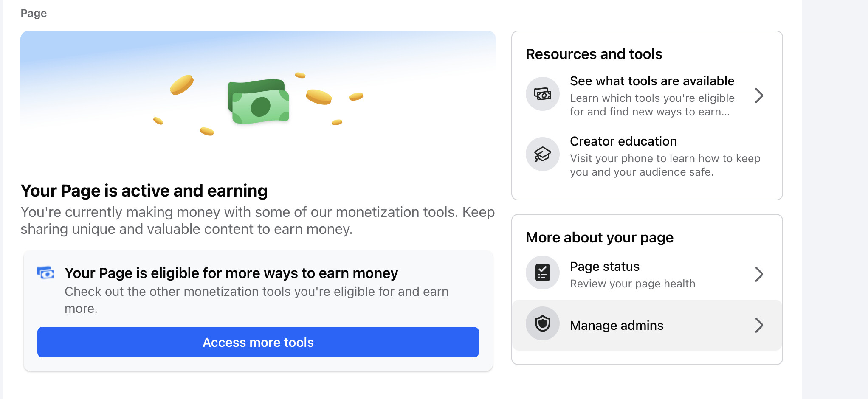Click the shield icon for Manage admins
868x399 pixels.
(542, 323)
